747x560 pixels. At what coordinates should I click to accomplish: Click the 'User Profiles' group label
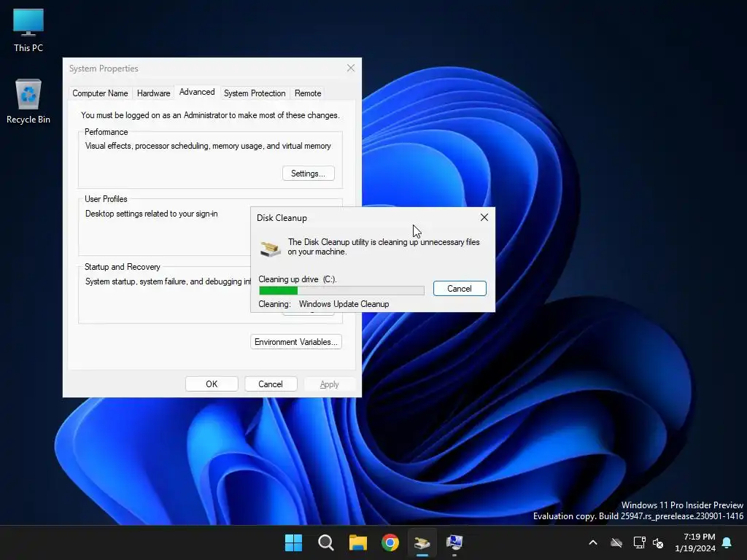click(x=106, y=199)
